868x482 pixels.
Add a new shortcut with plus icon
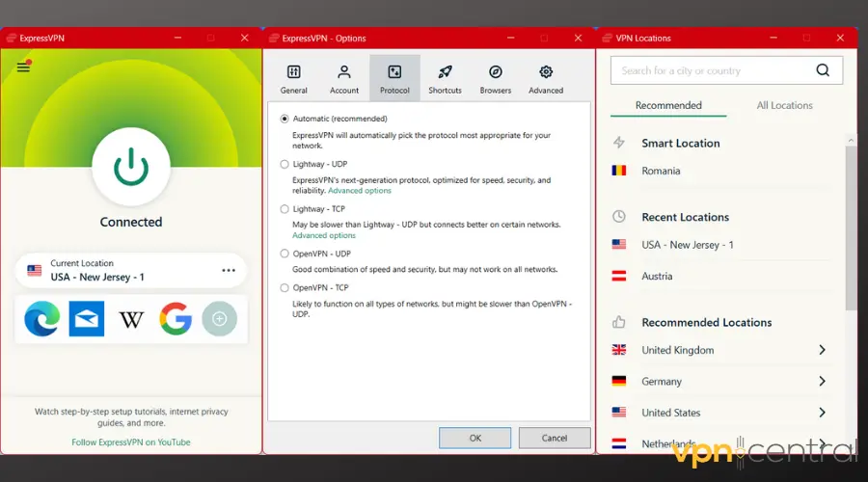[x=219, y=318]
